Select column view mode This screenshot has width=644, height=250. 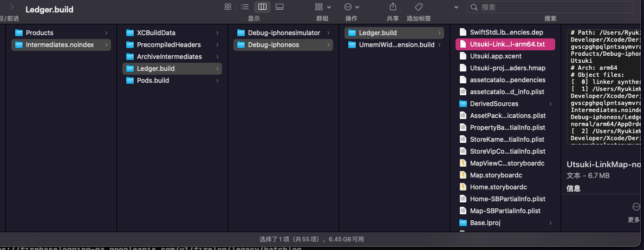click(262, 6)
